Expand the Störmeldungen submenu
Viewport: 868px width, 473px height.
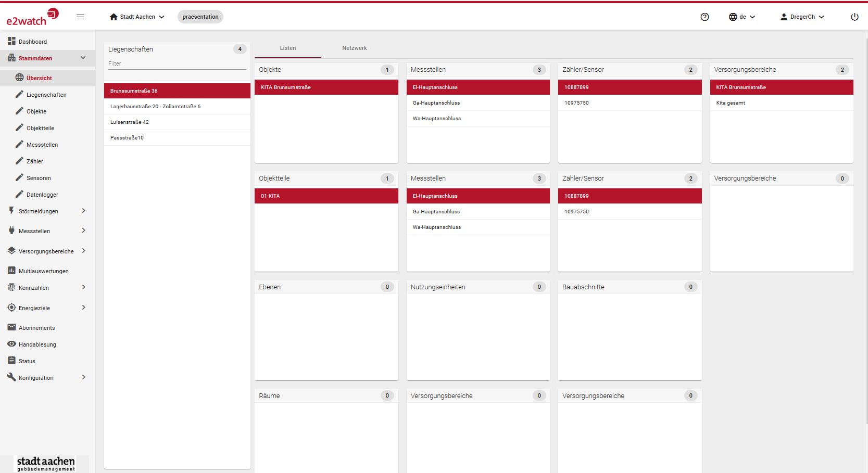83,211
